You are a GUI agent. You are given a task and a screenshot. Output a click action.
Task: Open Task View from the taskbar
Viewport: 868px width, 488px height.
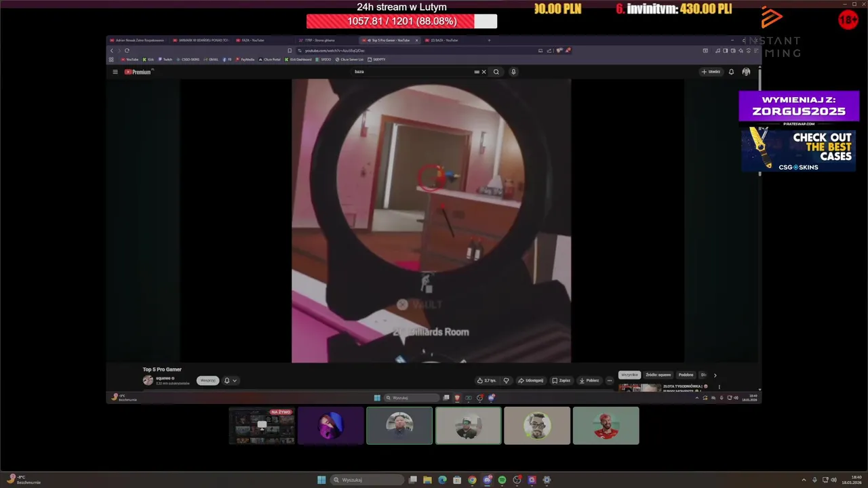412,480
